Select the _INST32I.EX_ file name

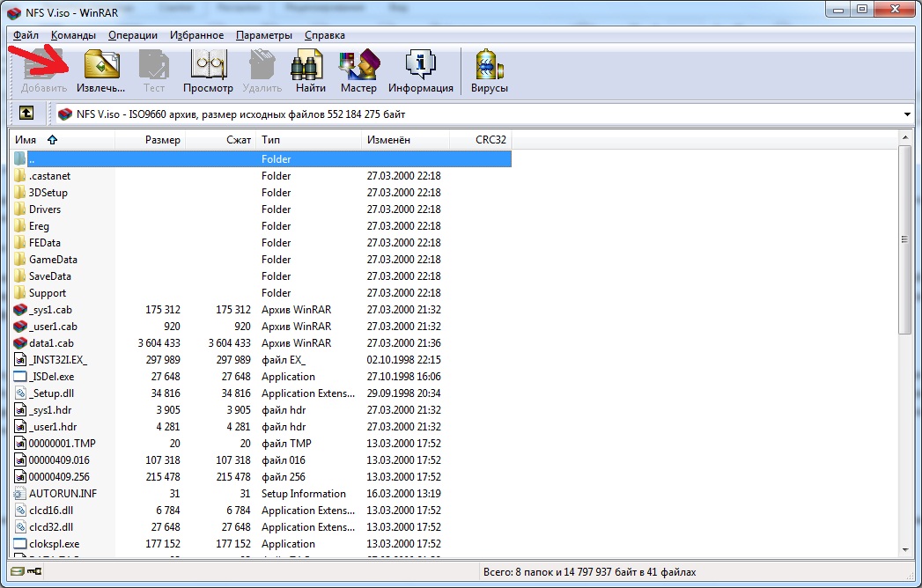pyautogui.click(x=58, y=360)
